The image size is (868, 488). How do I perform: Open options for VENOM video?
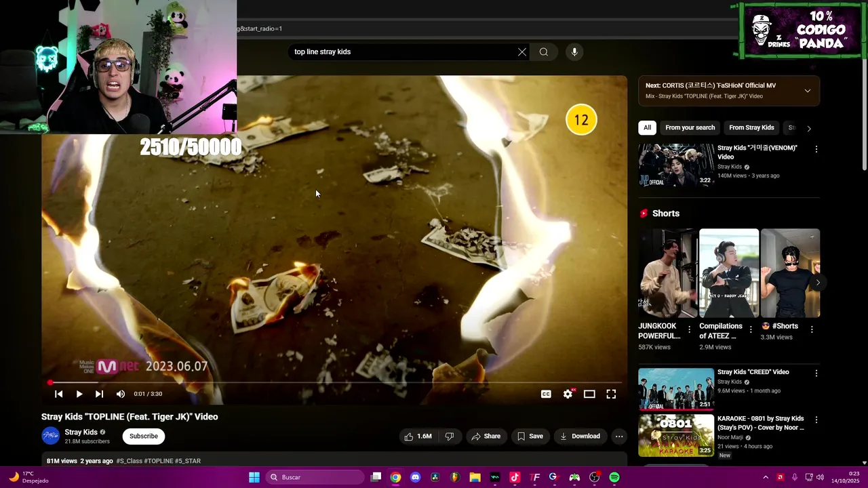pos(816,149)
